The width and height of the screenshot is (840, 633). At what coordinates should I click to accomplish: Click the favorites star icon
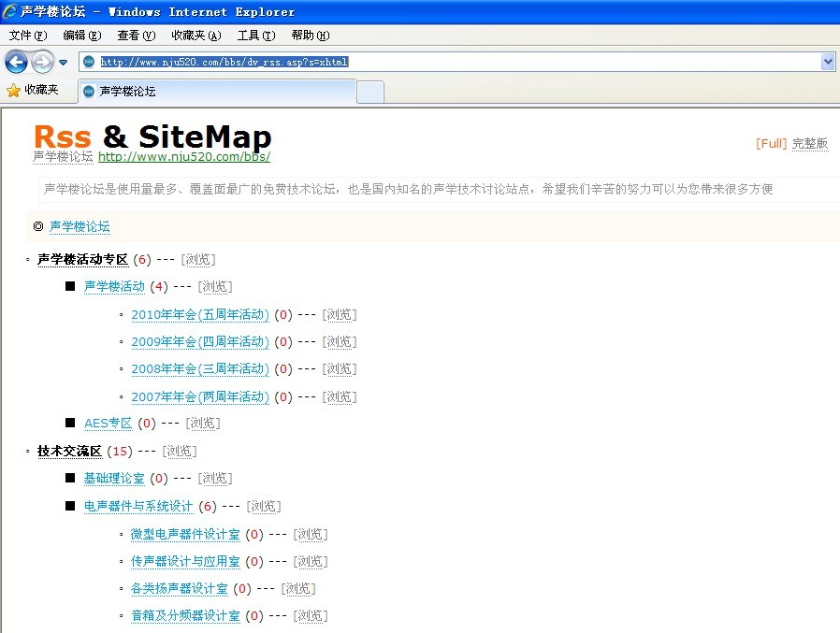point(13,91)
